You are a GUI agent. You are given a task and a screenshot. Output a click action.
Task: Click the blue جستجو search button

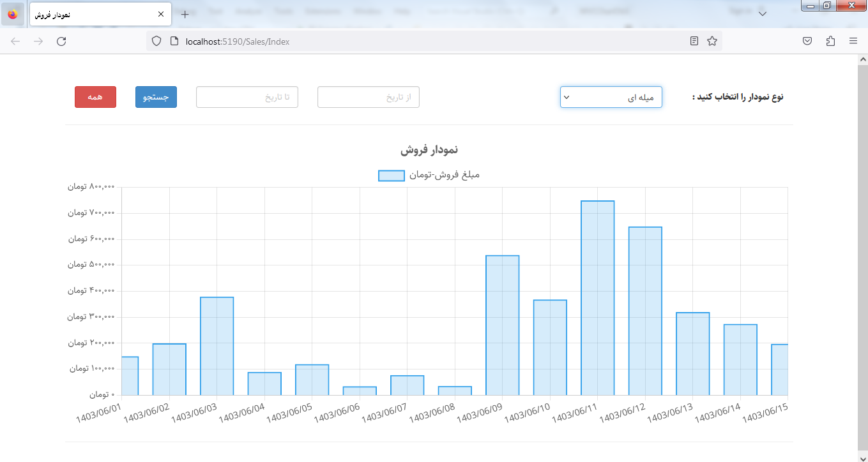(x=156, y=97)
